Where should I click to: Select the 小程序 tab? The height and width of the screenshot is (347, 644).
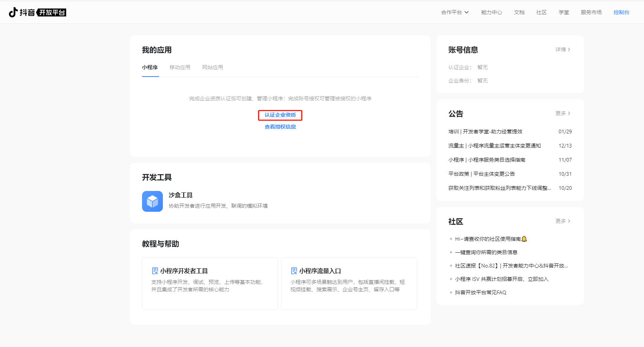point(150,67)
